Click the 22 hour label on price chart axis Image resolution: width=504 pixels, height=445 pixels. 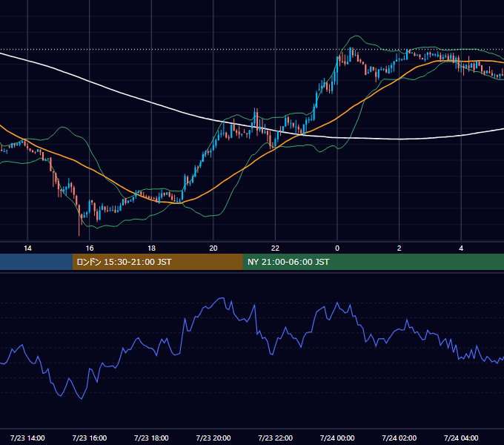[x=275, y=248]
